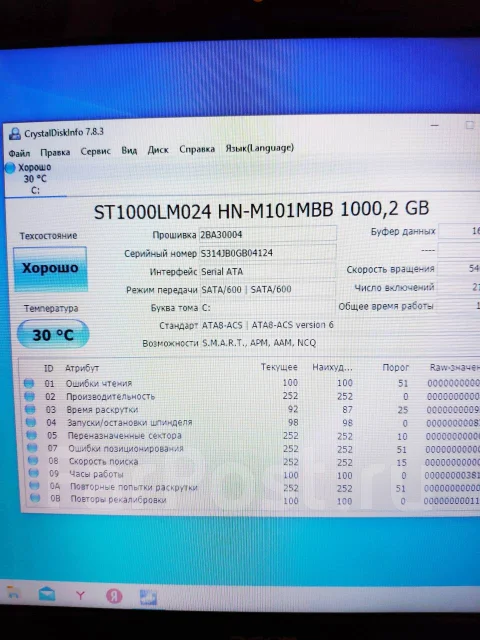Click status dot for Скорость поиска row
This screenshot has width=480, height=640.
[x=33, y=460]
